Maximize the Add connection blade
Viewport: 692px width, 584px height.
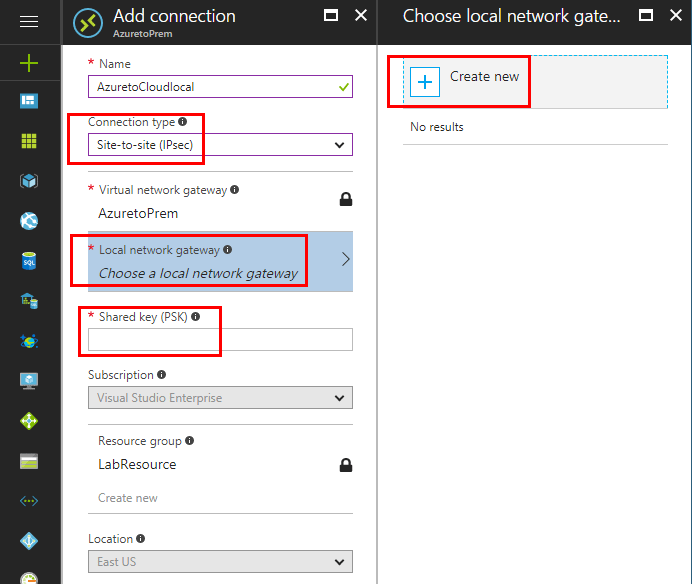pos(332,16)
